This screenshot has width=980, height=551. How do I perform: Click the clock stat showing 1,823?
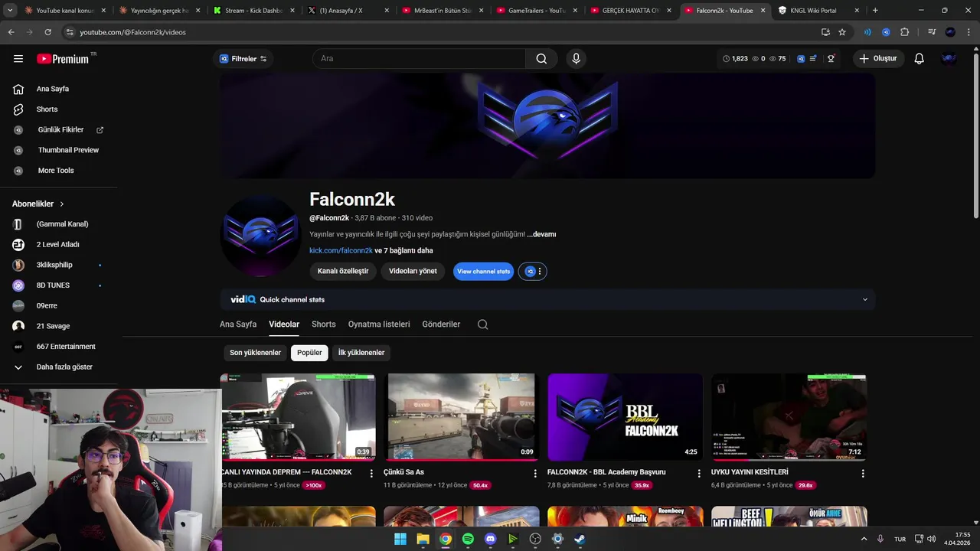click(736, 58)
